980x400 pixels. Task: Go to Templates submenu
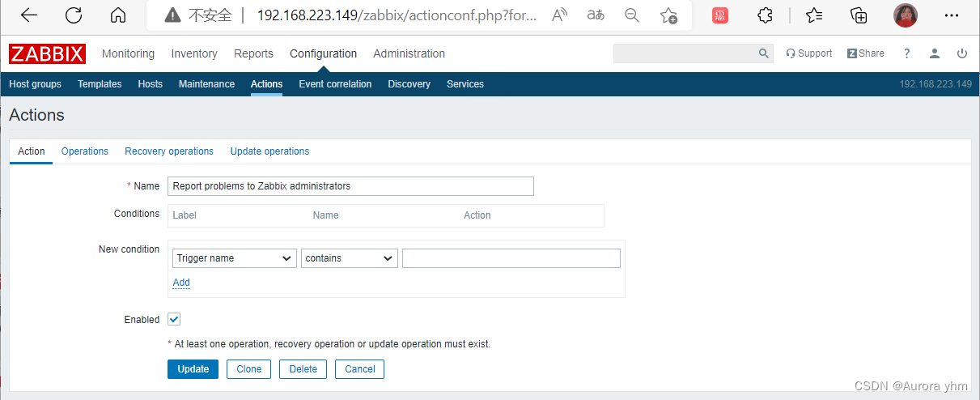[x=100, y=84]
